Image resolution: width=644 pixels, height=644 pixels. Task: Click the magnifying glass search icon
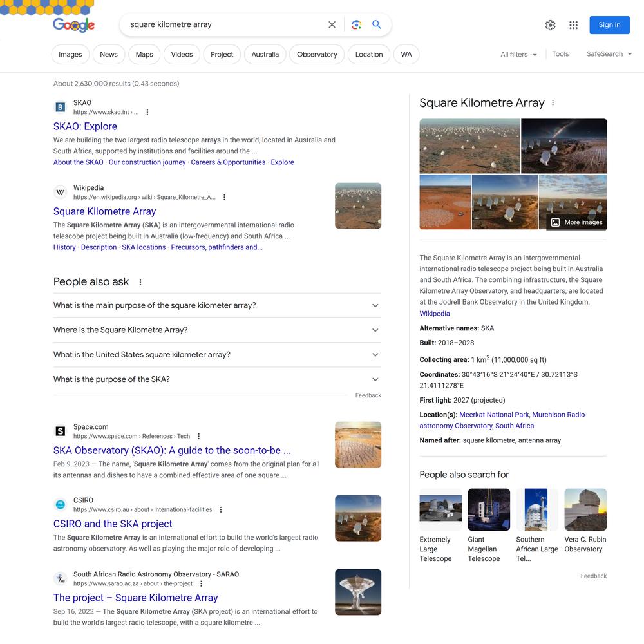[x=376, y=24]
